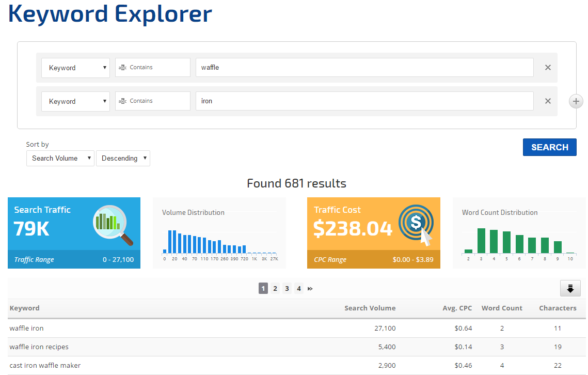588x375 pixels.
Task: Click the download export arrow icon
Action: point(570,288)
